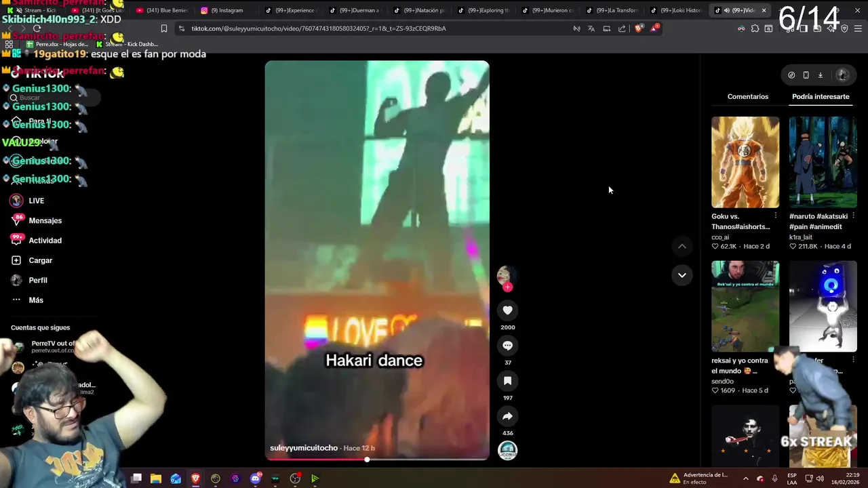Screen dimensions: 868x488
Task: Open TikTok coins icon at top right
Action: (x=791, y=75)
